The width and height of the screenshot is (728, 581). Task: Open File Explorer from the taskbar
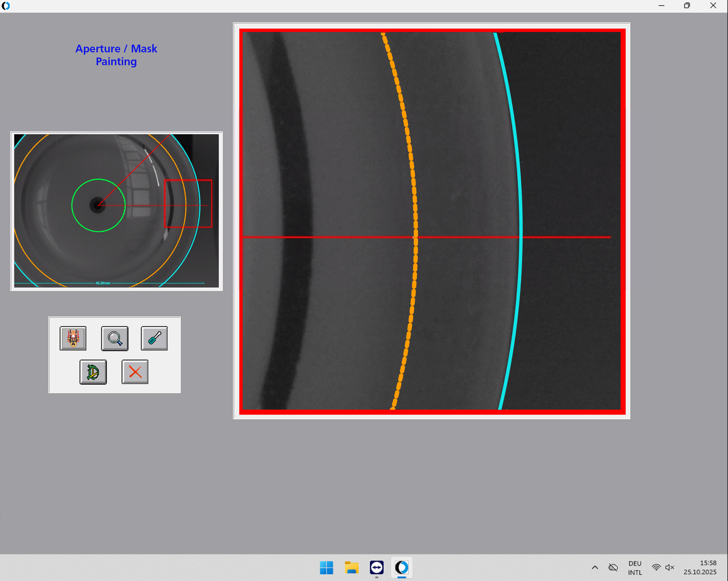pos(351,568)
